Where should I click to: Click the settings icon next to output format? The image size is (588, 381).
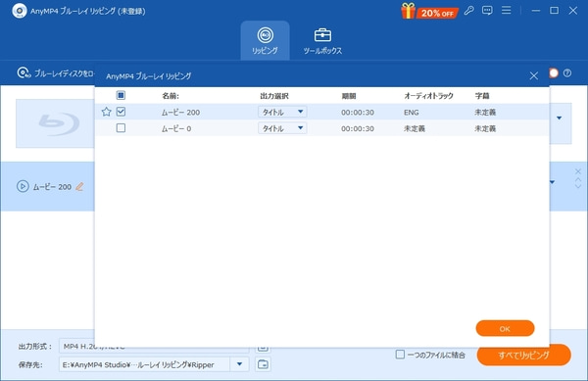(x=263, y=349)
